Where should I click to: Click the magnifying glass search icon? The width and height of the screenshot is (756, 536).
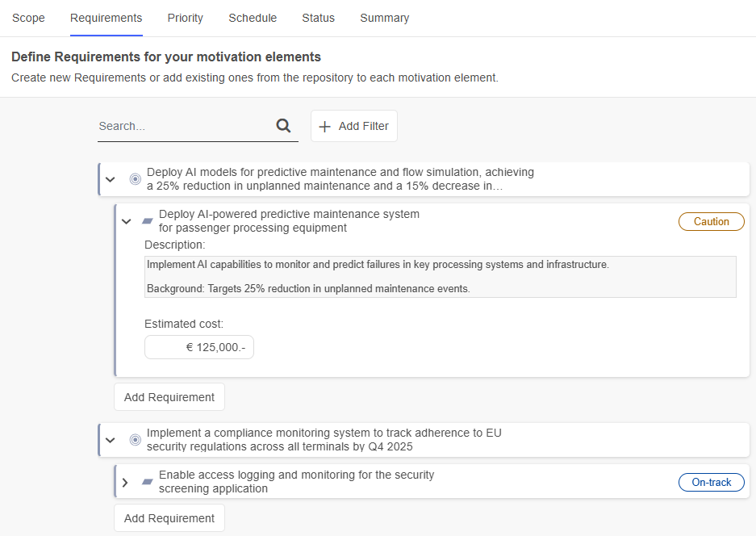click(283, 126)
